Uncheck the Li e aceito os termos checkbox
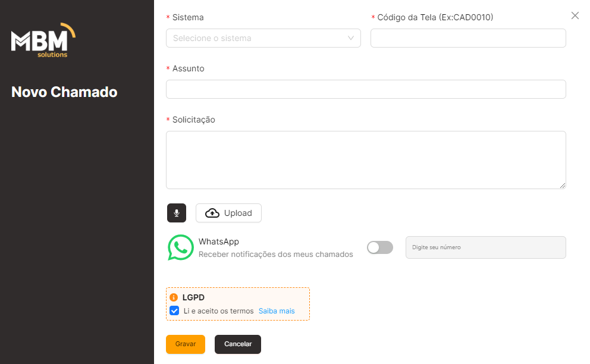 tap(174, 310)
